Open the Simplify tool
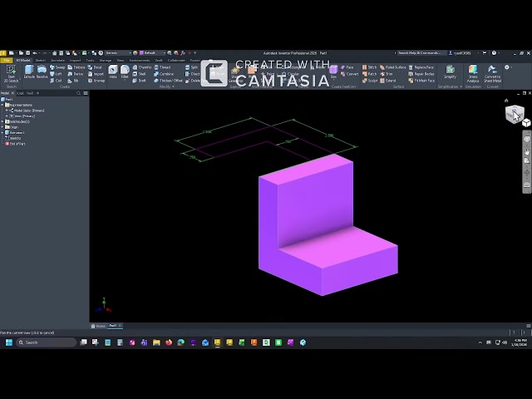Screen dimensions: 532x399 pyautogui.click(x=450, y=72)
